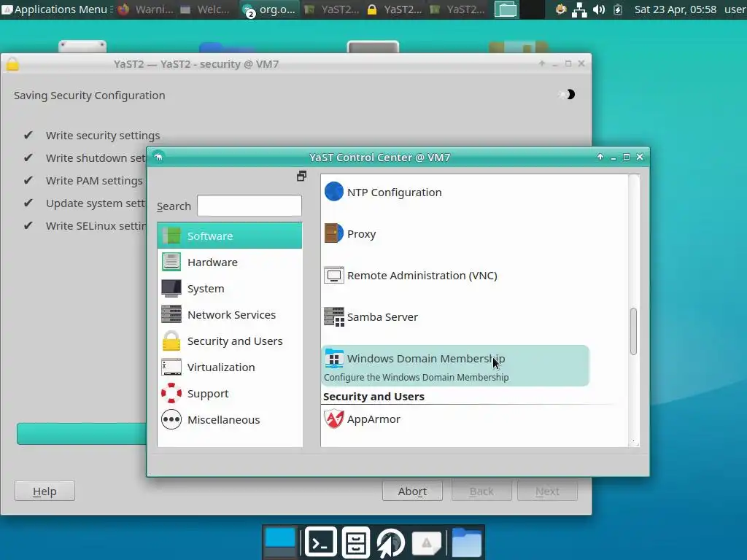Image resolution: width=747 pixels, height=560 pixels.
Task: Click the module list vertical scrollbar handle
Action: (x=634, y=331)
